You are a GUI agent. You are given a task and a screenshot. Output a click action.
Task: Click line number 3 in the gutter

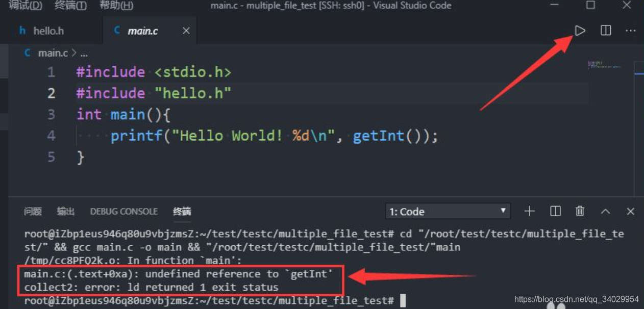tap(51, 114)
